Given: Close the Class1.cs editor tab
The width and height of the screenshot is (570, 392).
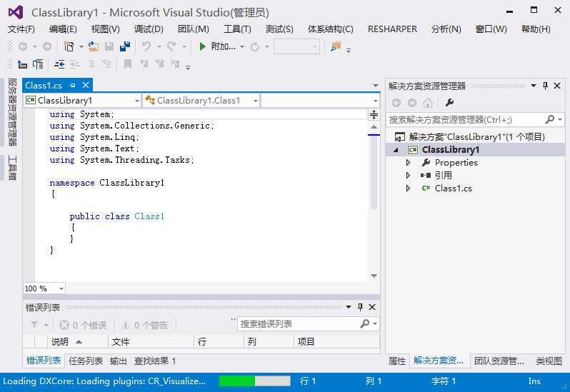Looking at the screenshot, I should [86, 86].
